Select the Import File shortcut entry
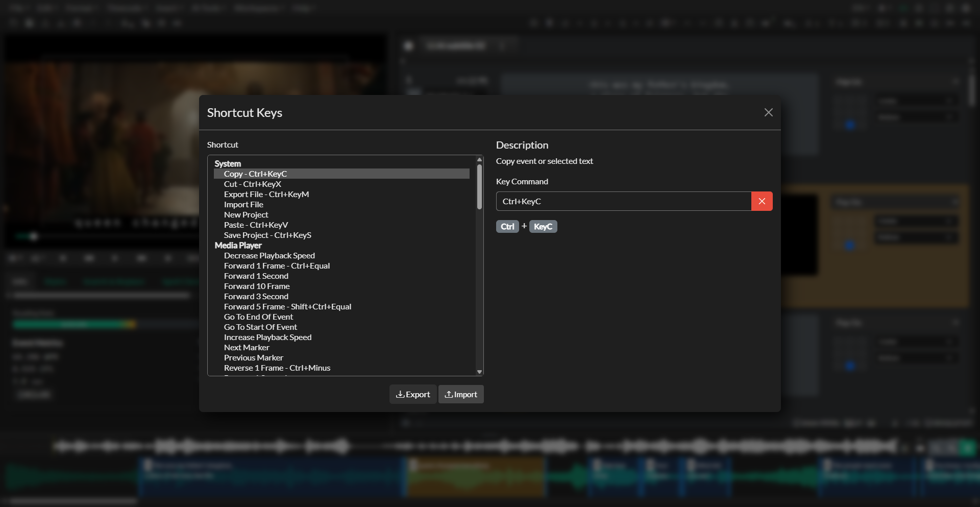 click(x=243, y=204)
